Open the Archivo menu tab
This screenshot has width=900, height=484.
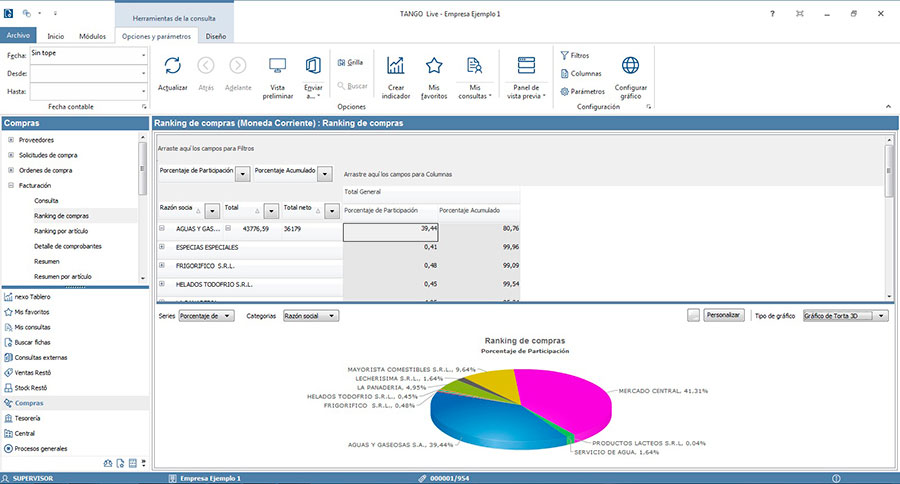18,36
